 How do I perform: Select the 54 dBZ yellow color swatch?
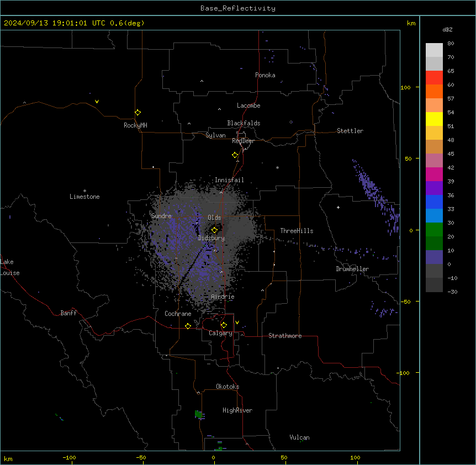434,119
